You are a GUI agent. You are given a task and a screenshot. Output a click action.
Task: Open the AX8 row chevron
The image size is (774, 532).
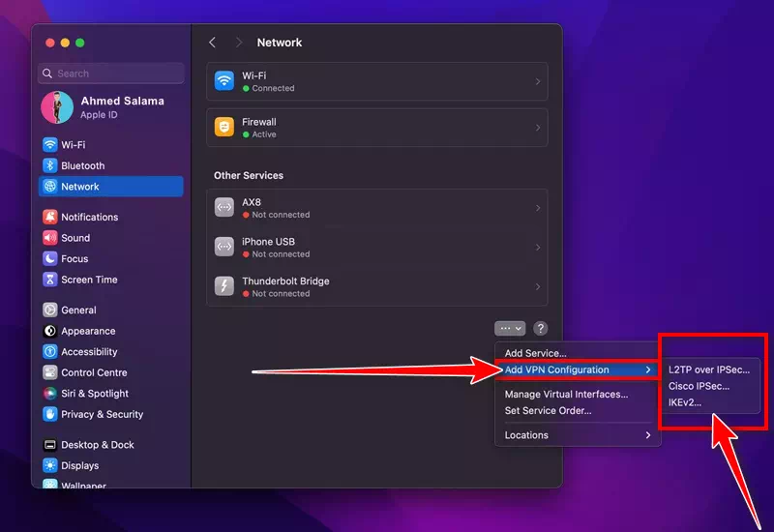pos(538,208)
